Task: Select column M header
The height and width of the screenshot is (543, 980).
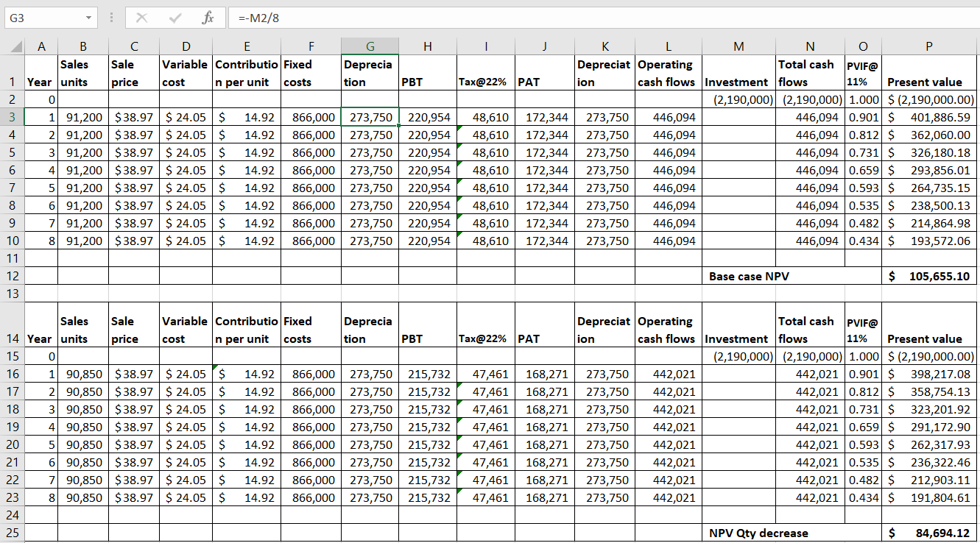Action: pyautogui.click(x=738, y=46)
